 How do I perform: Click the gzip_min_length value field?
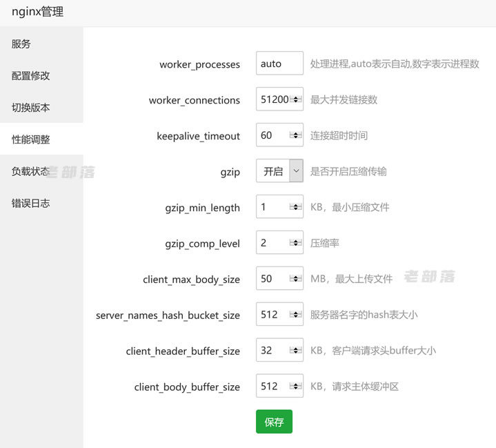279,206
